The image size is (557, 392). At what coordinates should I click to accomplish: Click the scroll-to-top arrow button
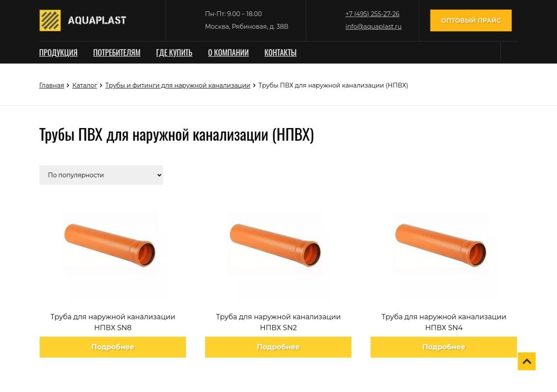(x=526, y=361)
